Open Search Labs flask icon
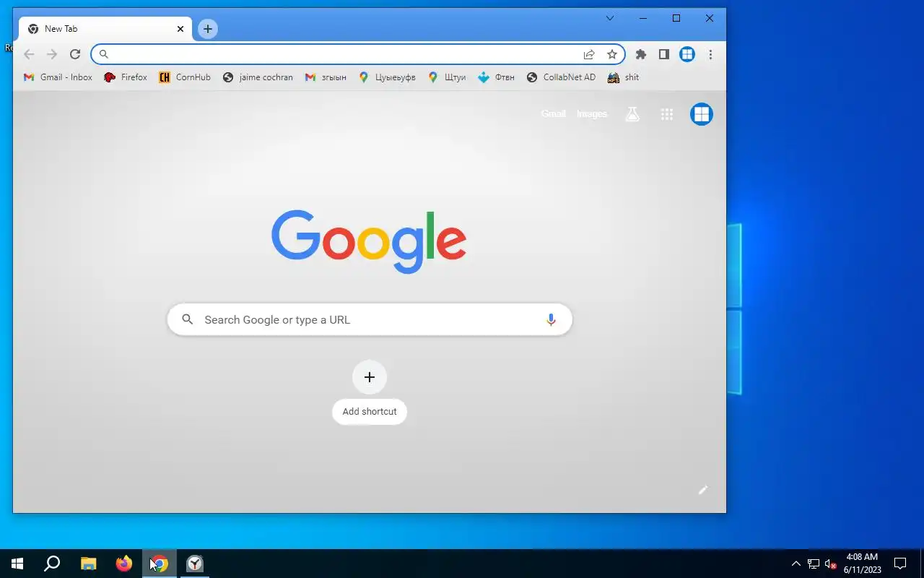The height and width of the screenshot is (578, 924). tap(632, 114)
